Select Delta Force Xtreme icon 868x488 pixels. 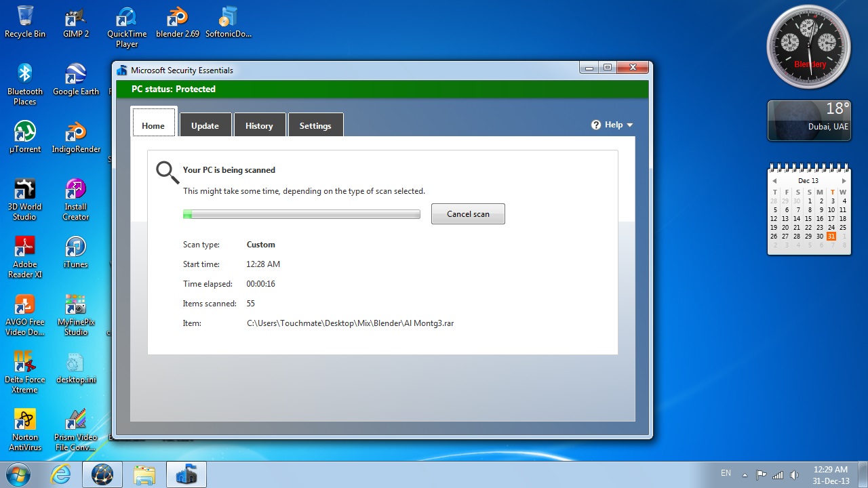25,372
